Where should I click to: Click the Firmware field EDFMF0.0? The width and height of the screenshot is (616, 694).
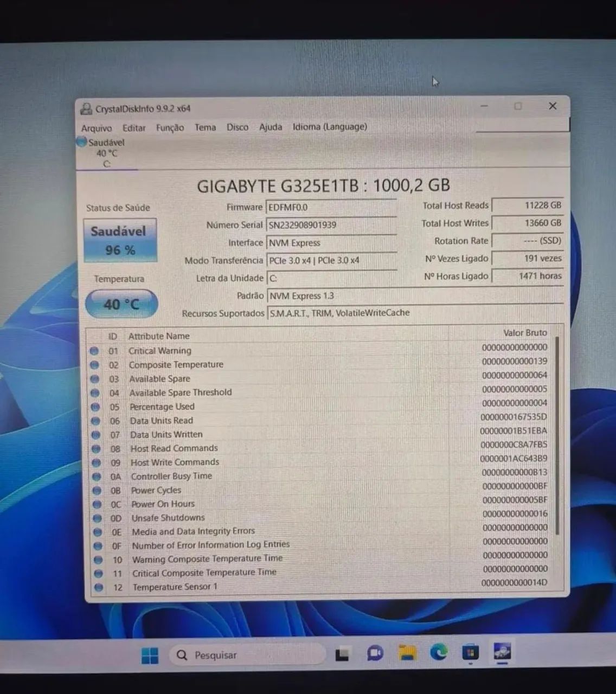point(331,207)
